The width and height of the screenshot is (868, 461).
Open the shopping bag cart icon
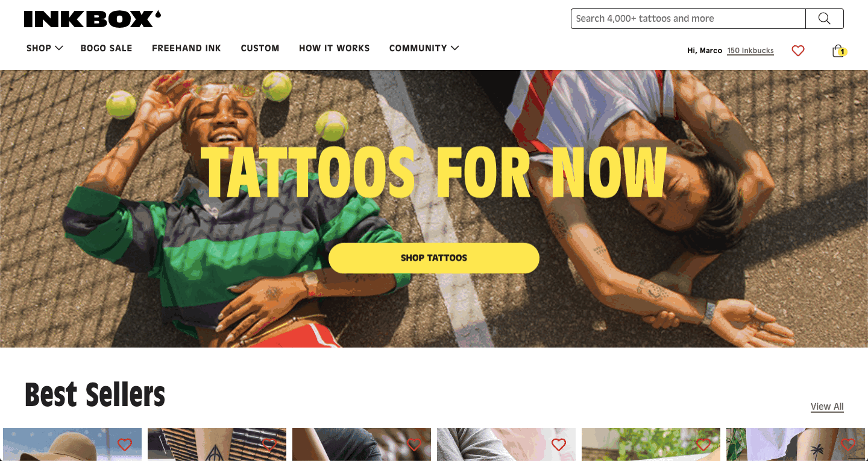tap(838, 51)
